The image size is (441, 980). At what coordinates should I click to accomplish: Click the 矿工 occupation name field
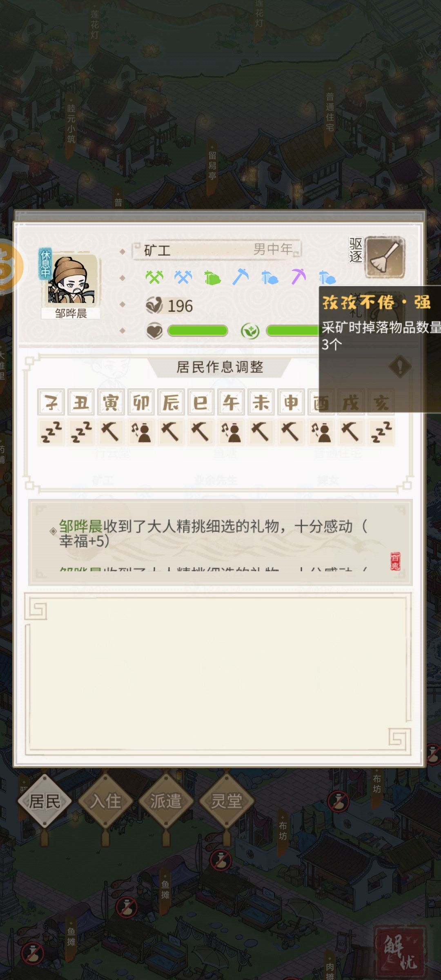click(x=216, y=249)
